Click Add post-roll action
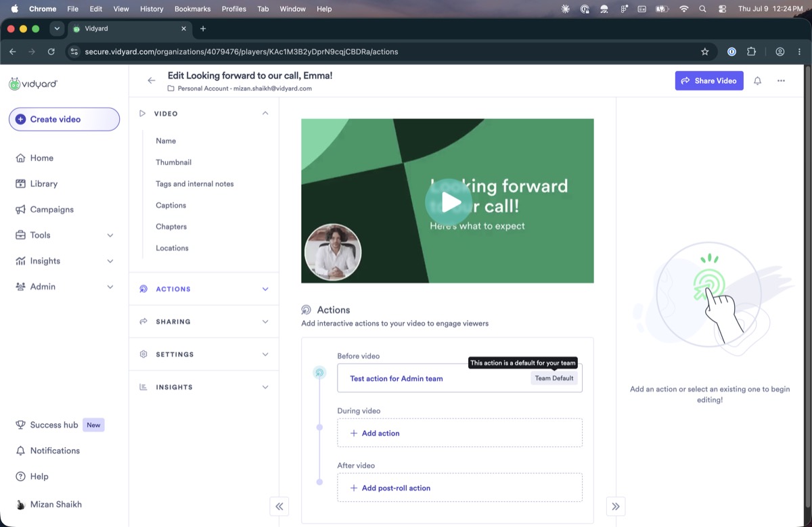 pyautogui.click(x=459, y=488)
